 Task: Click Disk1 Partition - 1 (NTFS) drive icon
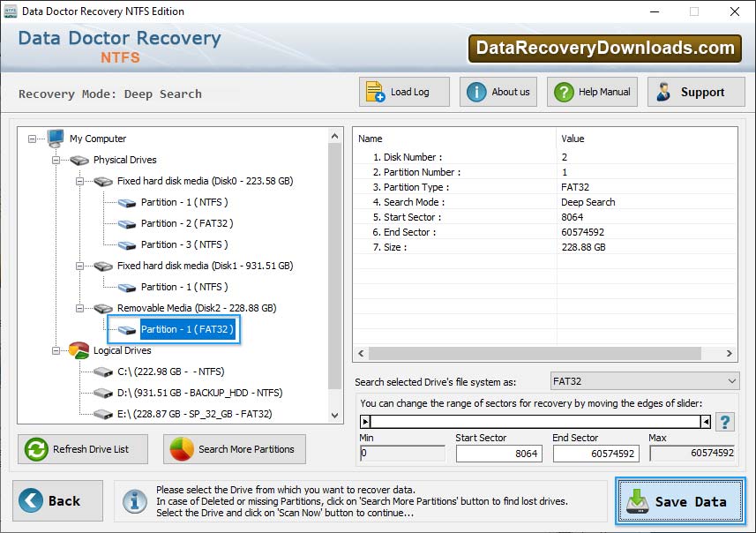(x=127, y=288)
